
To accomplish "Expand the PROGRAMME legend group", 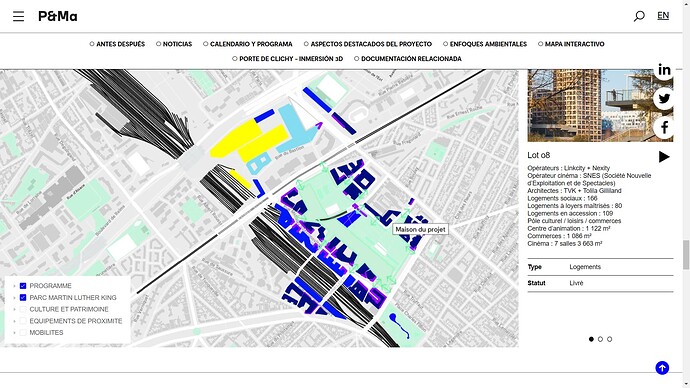I will click(x=15, y=286).
